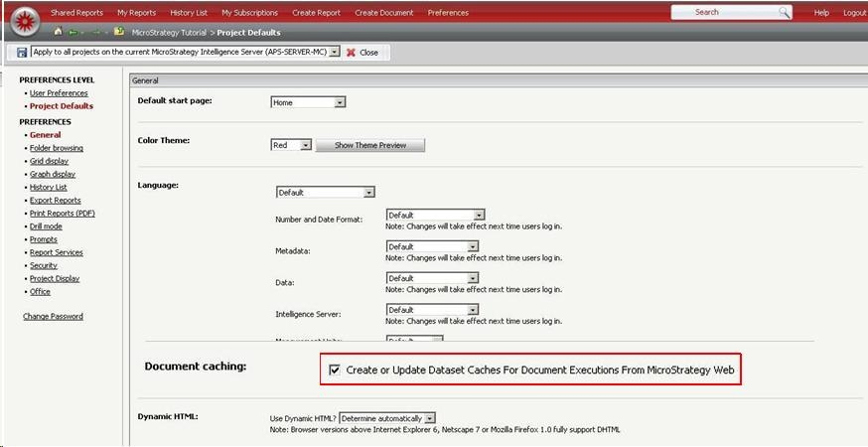Viewport: 868px width, 447px height.
Task: Click the red X Close icon
Action: click(351, 52)
